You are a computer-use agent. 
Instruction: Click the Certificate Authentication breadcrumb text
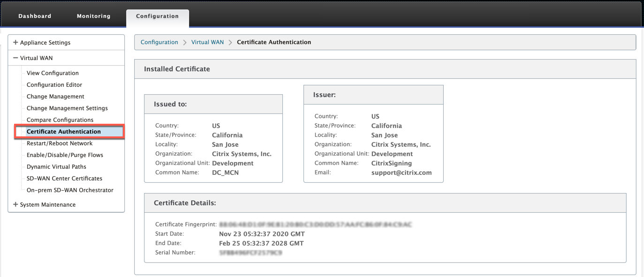coord(274,42)
